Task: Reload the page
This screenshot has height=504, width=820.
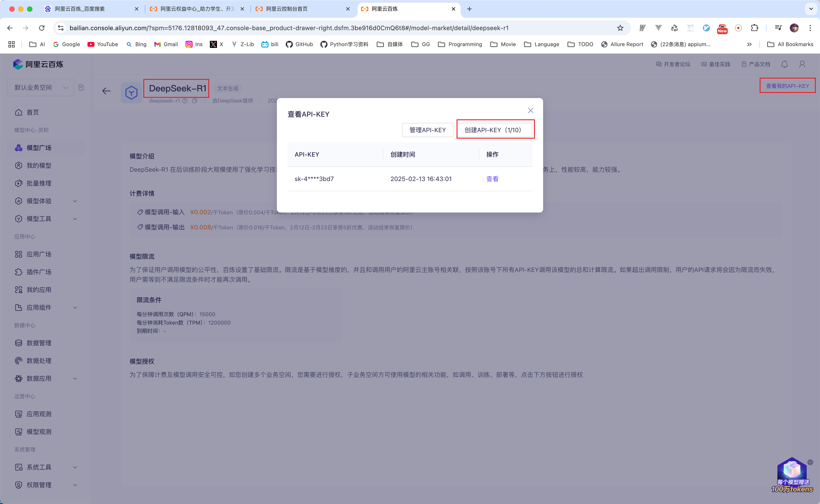Action: (42, 28)
